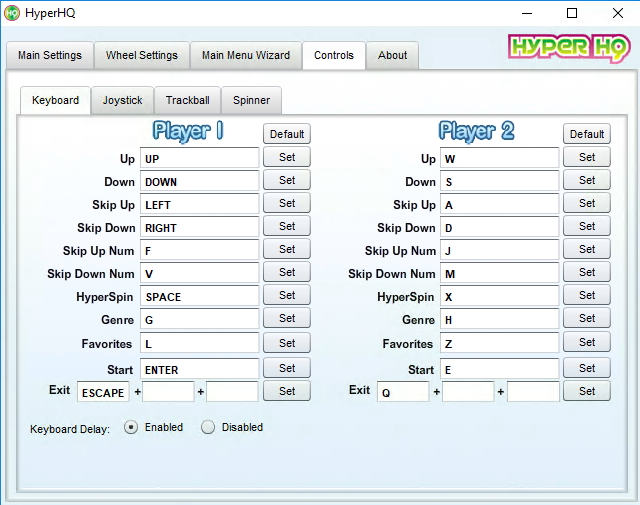Click Player 1 Skip Down Num field showing V
Image resolution: width=640 pixels, height=505 pixels.
point(200,273)
